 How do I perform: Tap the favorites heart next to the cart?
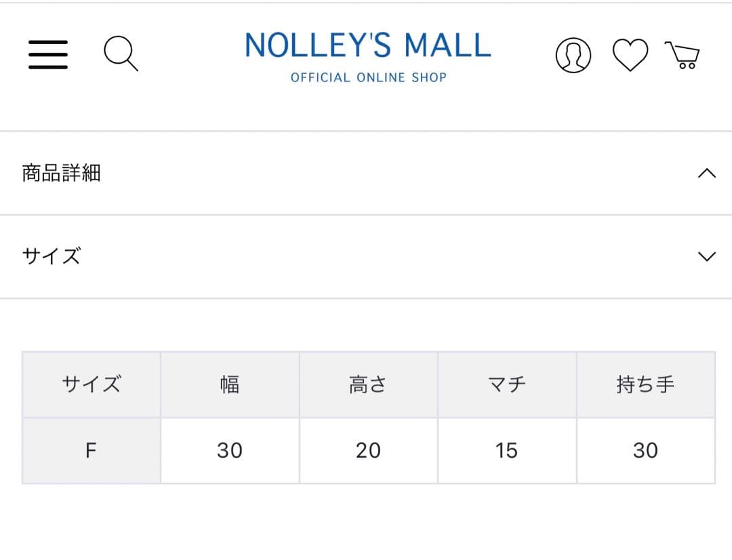631,54
